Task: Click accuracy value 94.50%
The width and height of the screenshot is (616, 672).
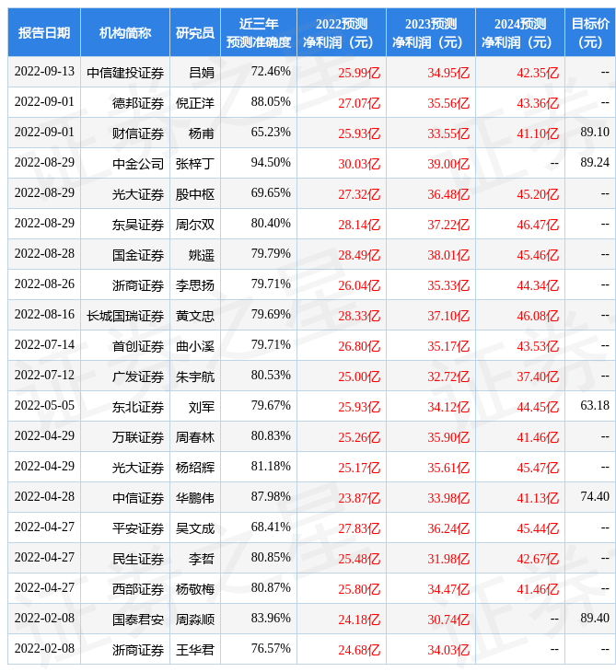Action: pyautogui.click(x=271, y=163)
